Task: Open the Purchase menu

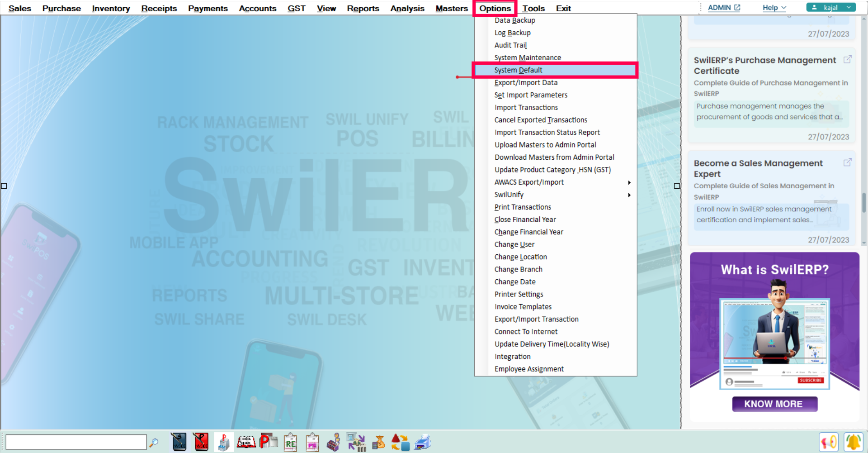Action: pos(61,8)
